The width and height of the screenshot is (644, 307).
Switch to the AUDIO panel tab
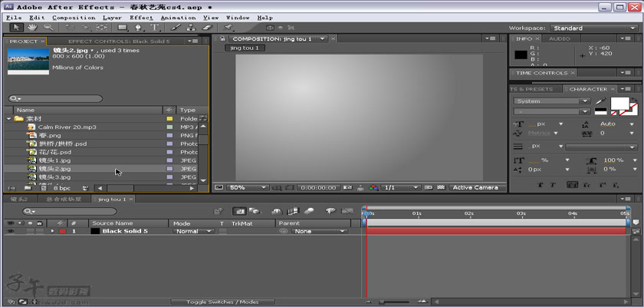[560, 38]
